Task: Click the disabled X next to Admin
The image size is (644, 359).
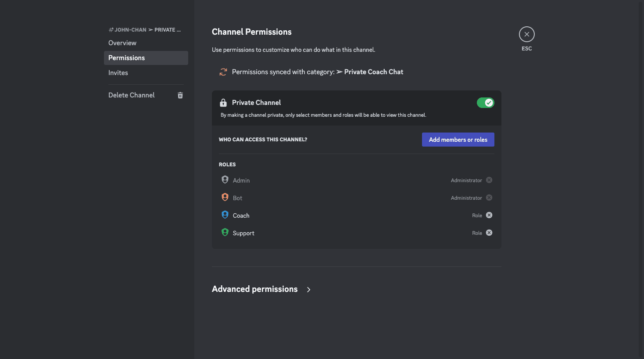Action: [489, 180]
